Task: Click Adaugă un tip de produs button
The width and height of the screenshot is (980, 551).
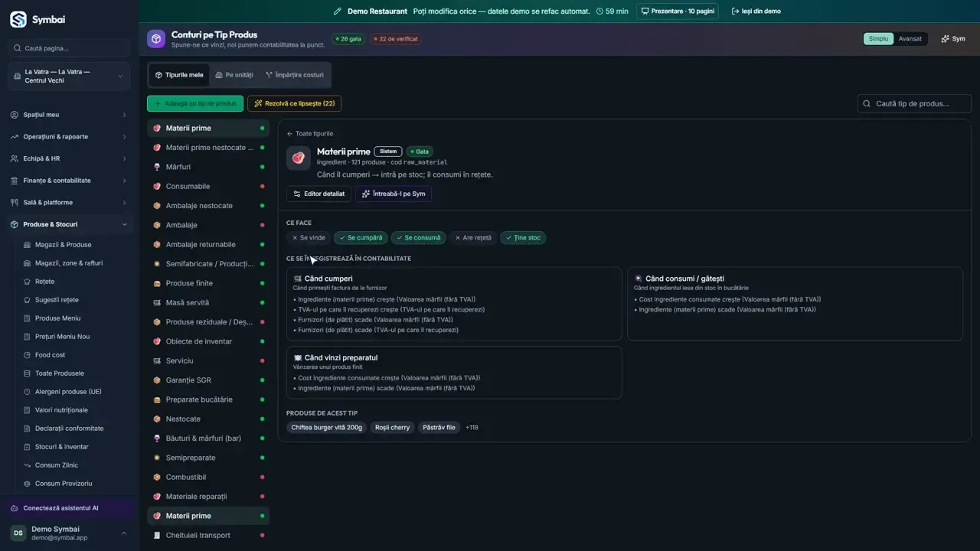Action: (195, 103)
